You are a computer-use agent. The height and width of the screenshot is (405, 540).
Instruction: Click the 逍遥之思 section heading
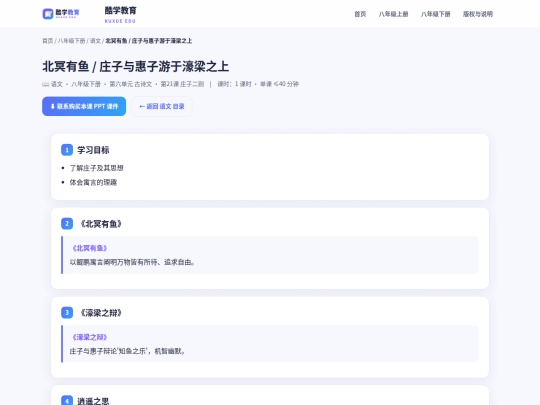tap(93, 401)
